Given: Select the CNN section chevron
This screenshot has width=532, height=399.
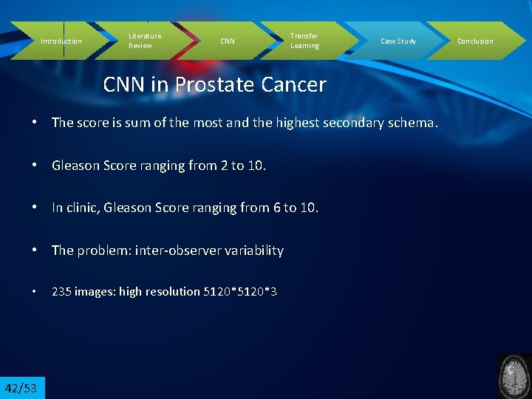Looking at the screenshot, I should pos(228,41).
